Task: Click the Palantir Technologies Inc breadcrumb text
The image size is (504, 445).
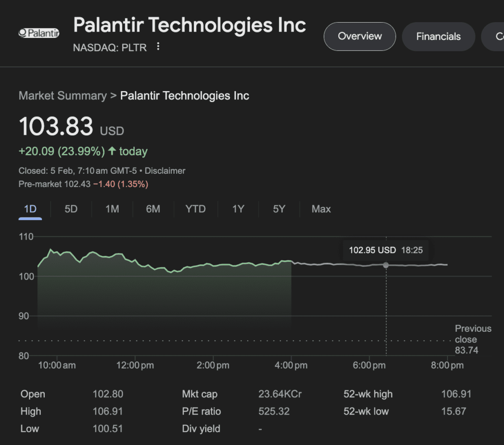Action: tap(185, 95)
